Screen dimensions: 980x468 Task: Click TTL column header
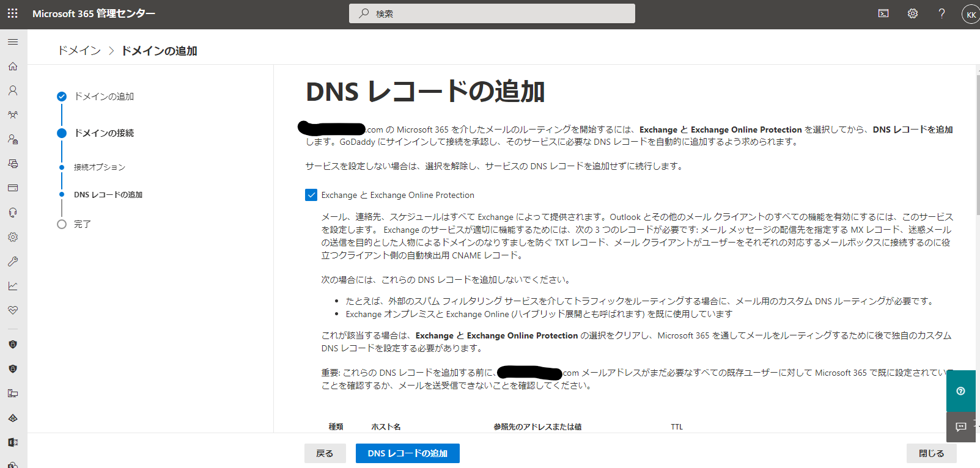click(x=677, y=427)
